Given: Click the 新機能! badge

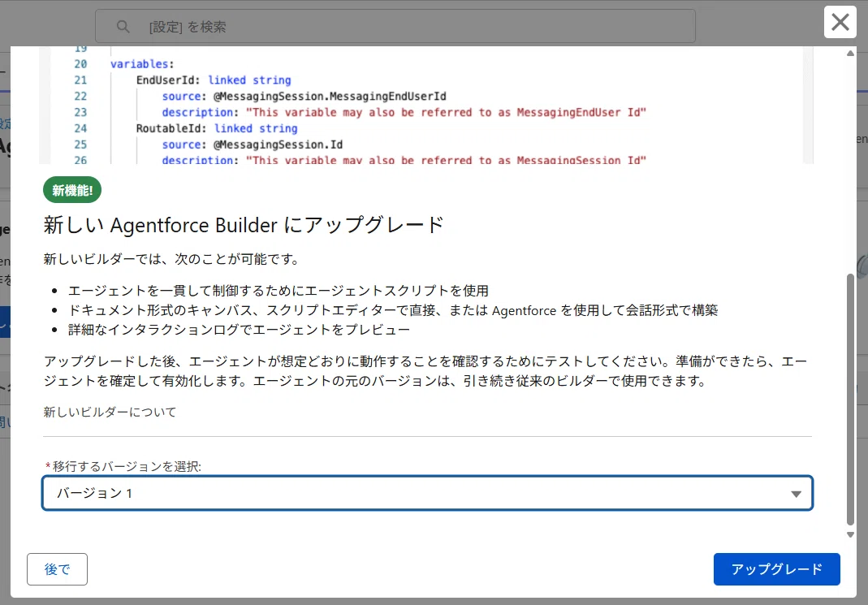Looking at the screenshot, I should 72,190.
